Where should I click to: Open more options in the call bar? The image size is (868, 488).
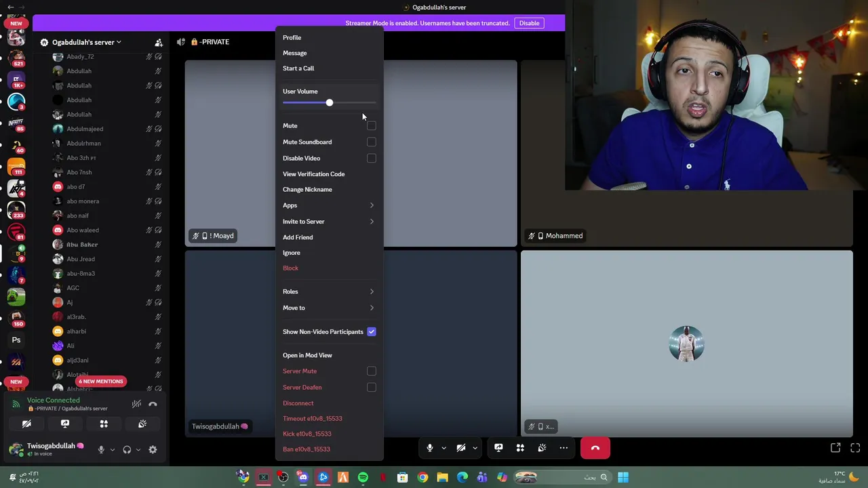(x=564, y=448)
